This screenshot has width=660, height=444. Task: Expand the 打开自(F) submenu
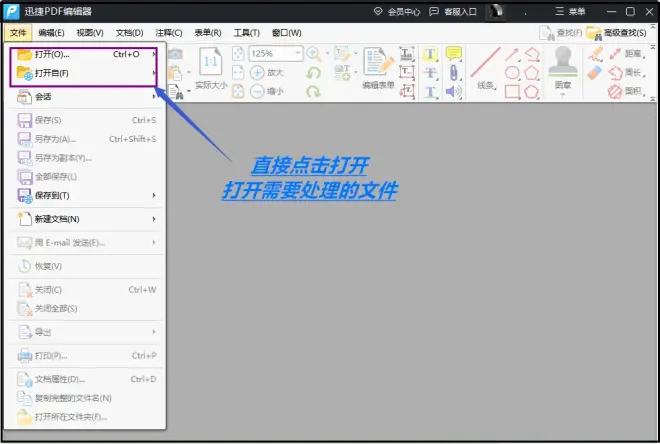point(85,73)
